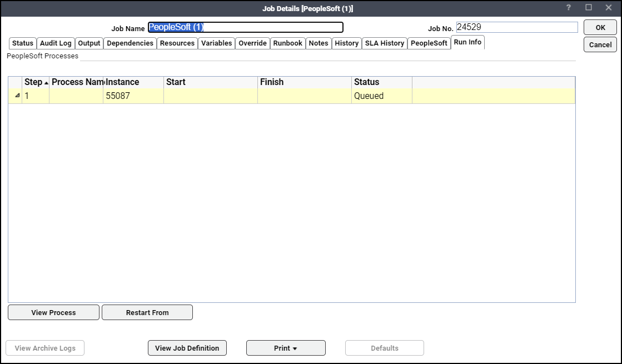Select the step number 1 cell
622x364 pixels.
tap(36, 96)
